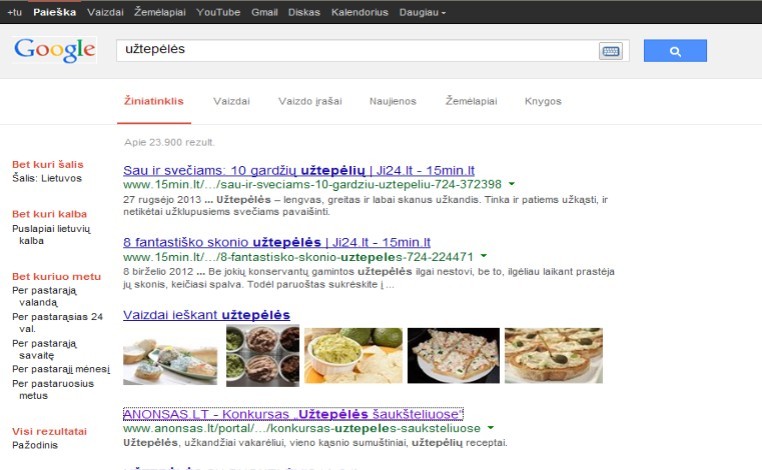Select the Žiniatinklis results tab
The image size is (762, 470).
coord(154,101)
